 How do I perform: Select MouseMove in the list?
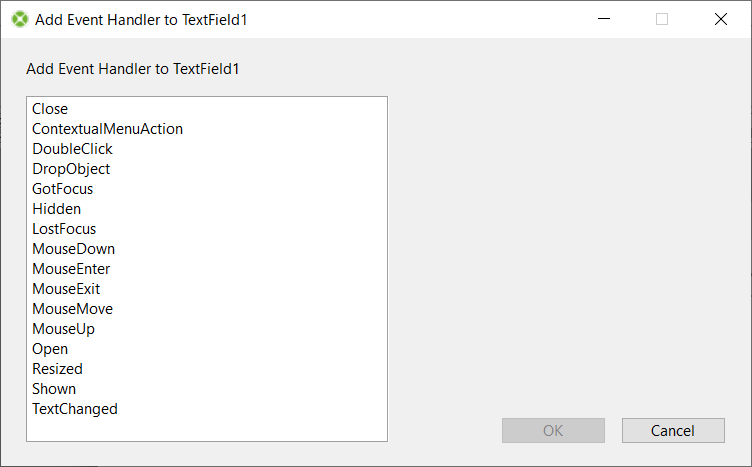[x=72, y=309]
